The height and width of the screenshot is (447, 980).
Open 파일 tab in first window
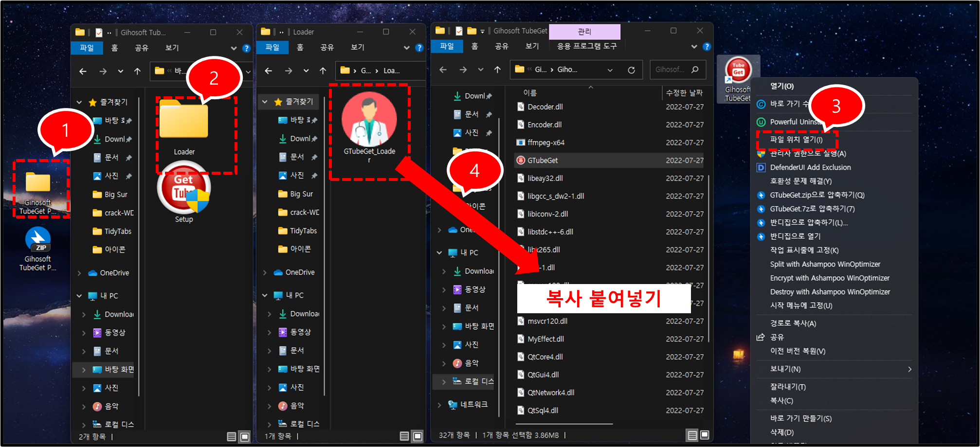87,48
